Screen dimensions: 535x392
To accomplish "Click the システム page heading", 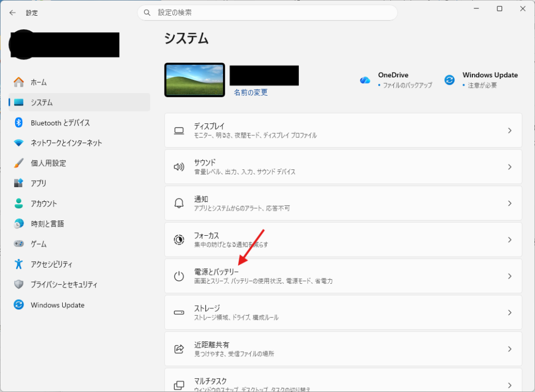I will (187, 38).
